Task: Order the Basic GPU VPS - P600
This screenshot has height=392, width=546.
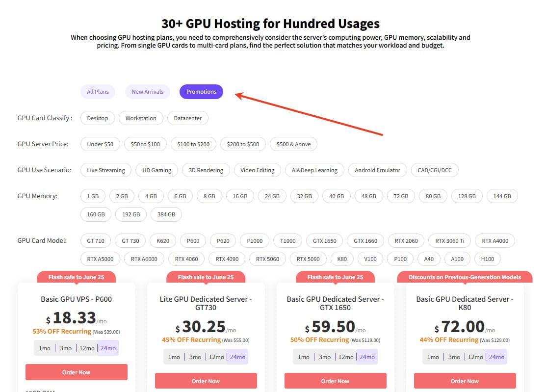Action: coord(76,372)
